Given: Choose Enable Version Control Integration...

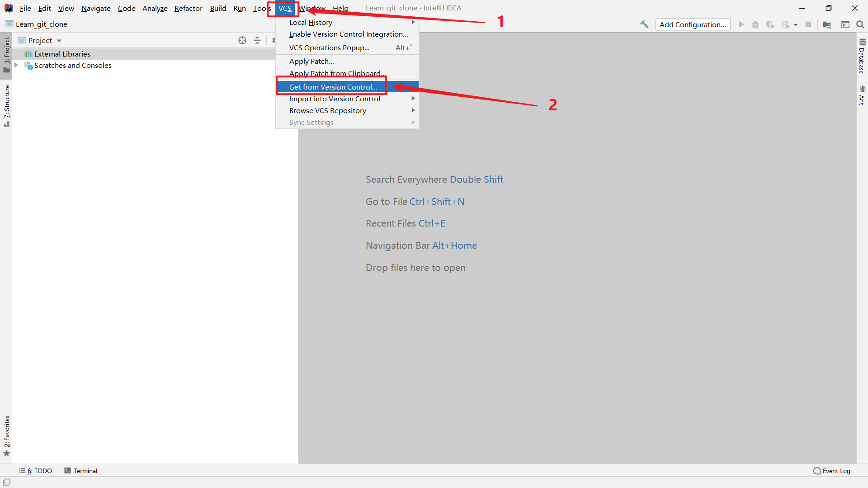Looking at the screenshot, I should [347, 34].
